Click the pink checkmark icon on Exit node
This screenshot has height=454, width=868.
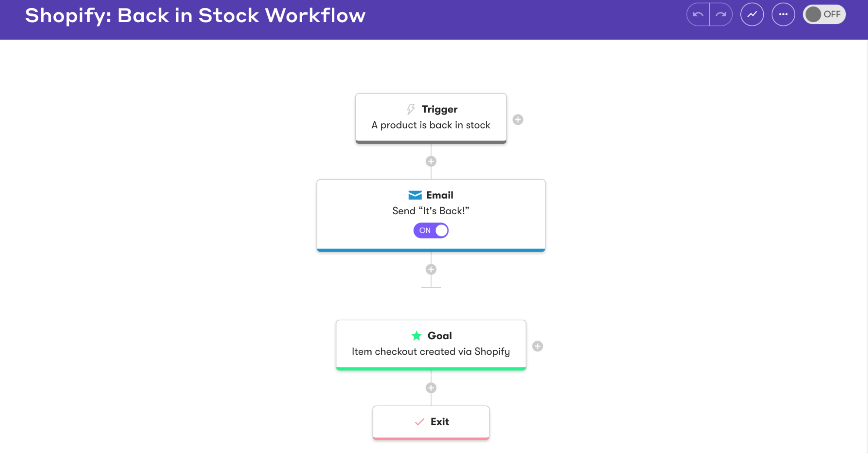pos(418,421)
